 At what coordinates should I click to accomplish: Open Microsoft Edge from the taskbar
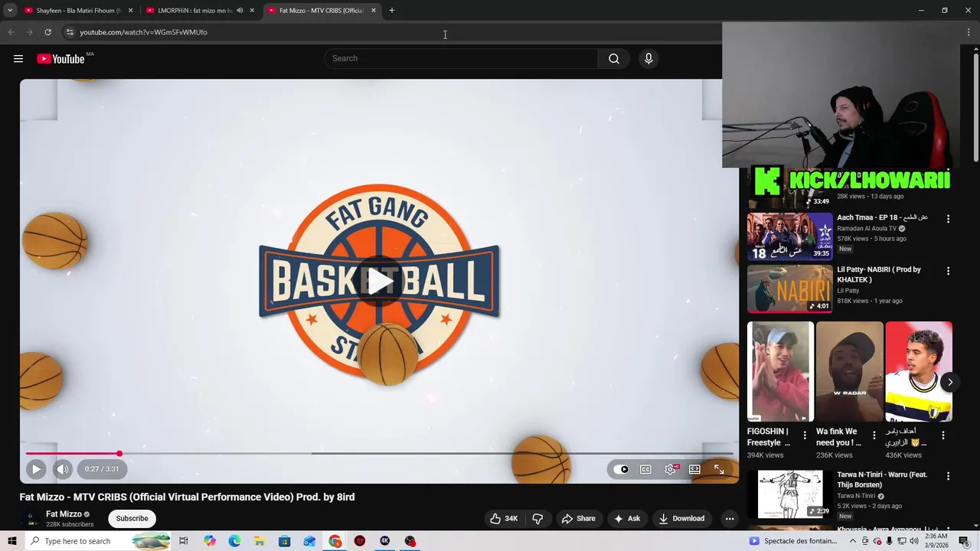pyautogui.click(x=235, y=541)
